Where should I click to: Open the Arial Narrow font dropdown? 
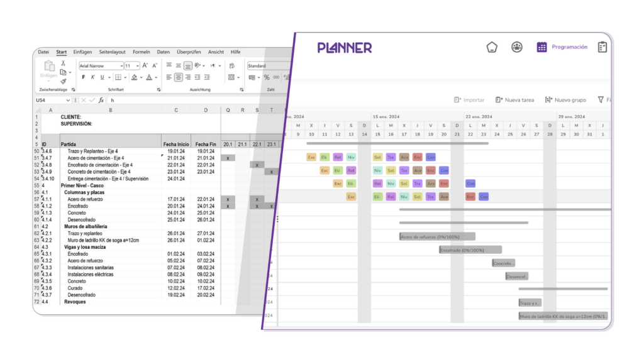[x=121, y=65]
